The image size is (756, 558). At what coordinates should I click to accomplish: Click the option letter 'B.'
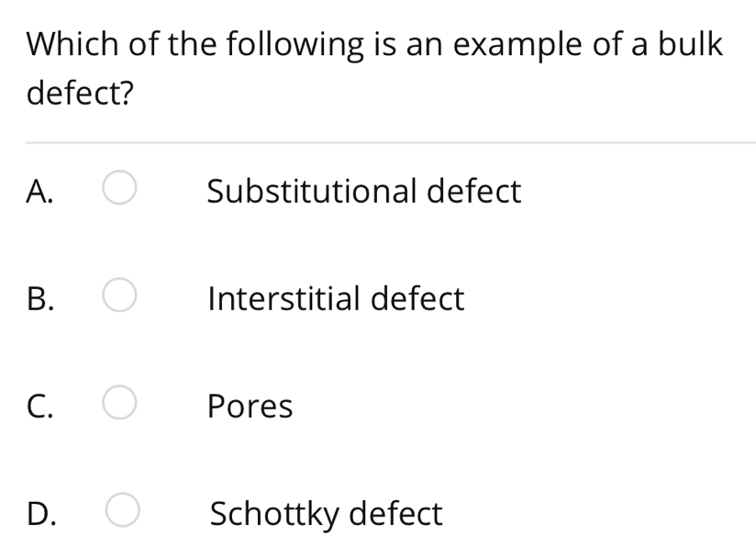[40, 299]
